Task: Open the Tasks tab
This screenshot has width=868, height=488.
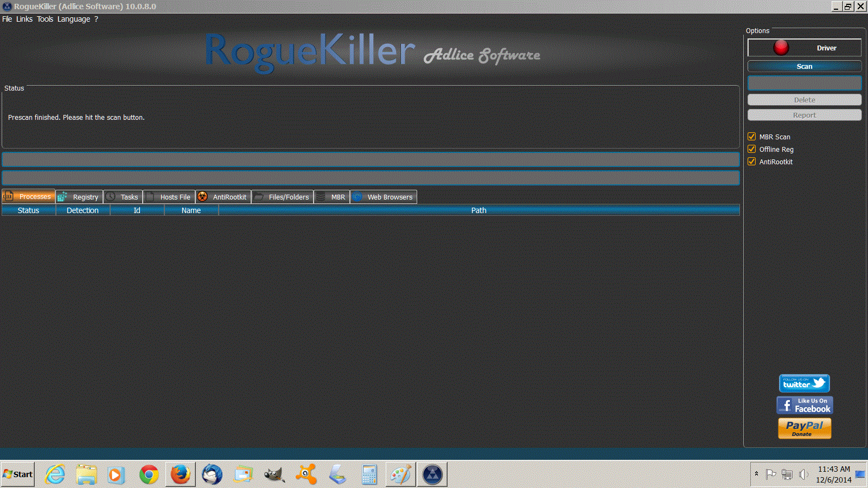Action: pyautogui.click(x=123, y=197)
